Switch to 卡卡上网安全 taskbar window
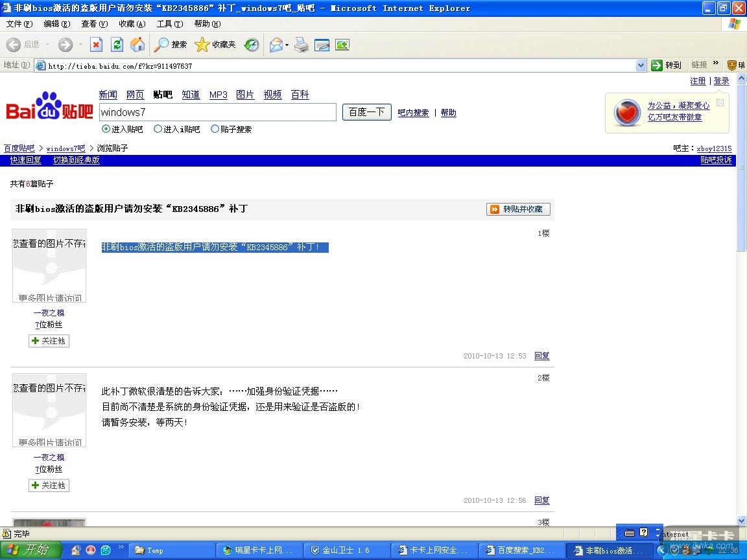747x560 pixels. [434, 550]
